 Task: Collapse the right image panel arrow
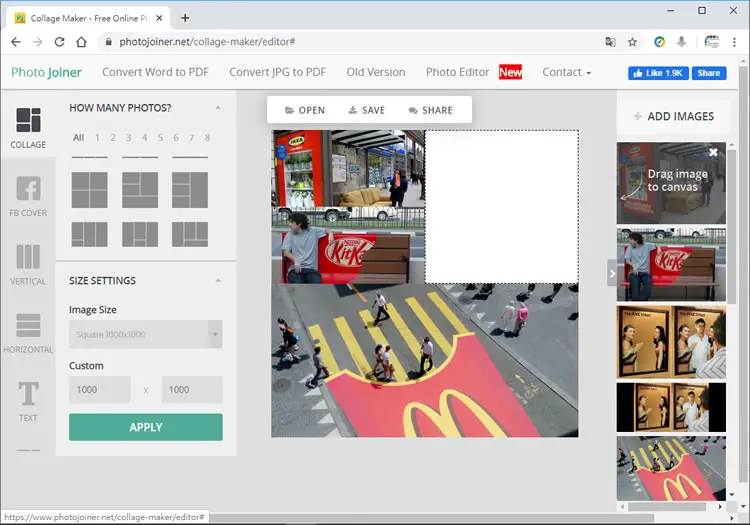(x=612, y=273)
